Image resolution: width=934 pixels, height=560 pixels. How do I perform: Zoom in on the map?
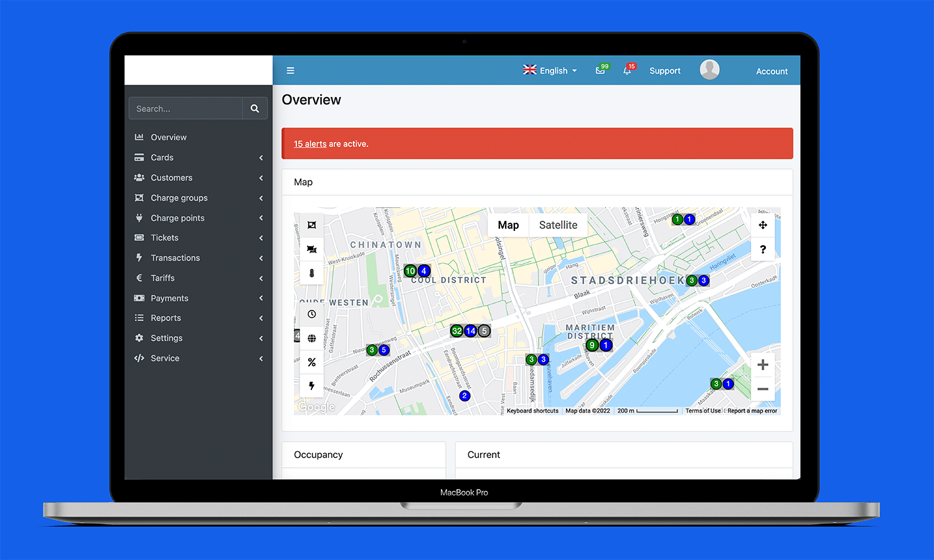pyautogui.click(x=763, y=365)
